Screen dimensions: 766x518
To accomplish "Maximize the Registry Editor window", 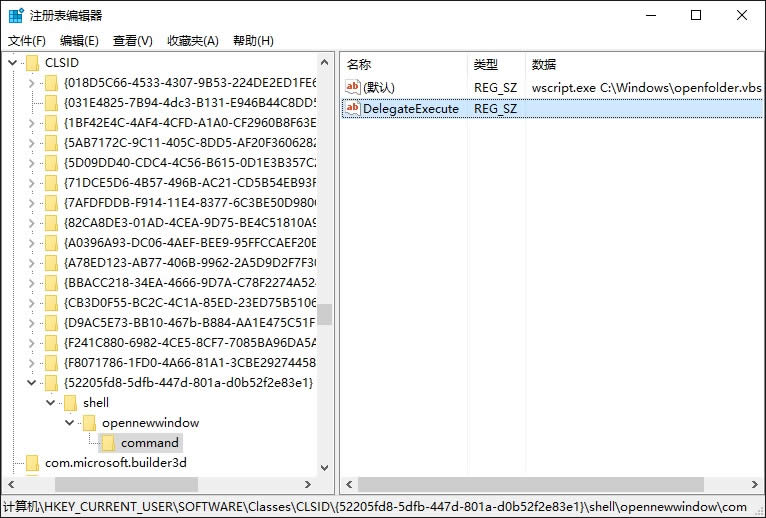I will pos(696,15).
